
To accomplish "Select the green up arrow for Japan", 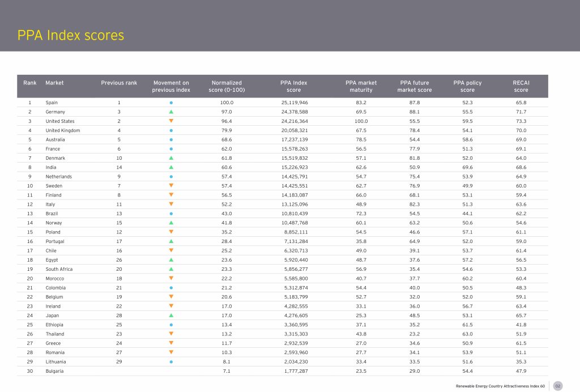I will (171, 316).
